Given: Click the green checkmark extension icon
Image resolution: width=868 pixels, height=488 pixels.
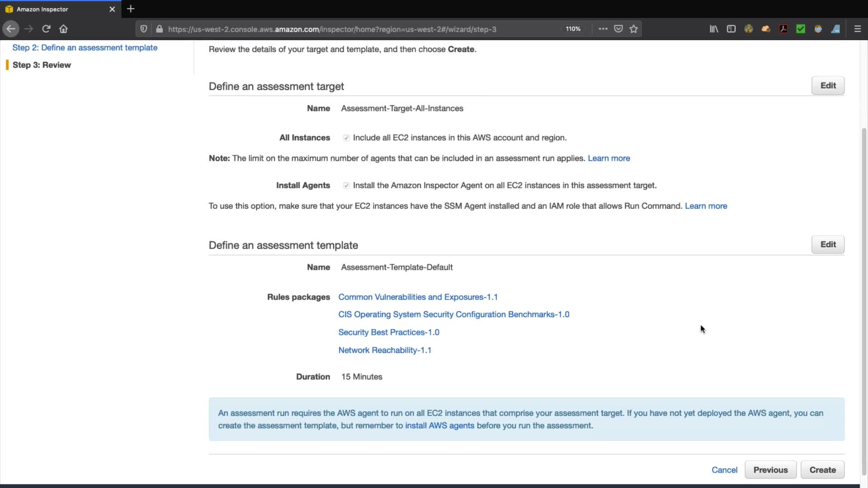Looking at the screenshot, I should click(801, 29).
